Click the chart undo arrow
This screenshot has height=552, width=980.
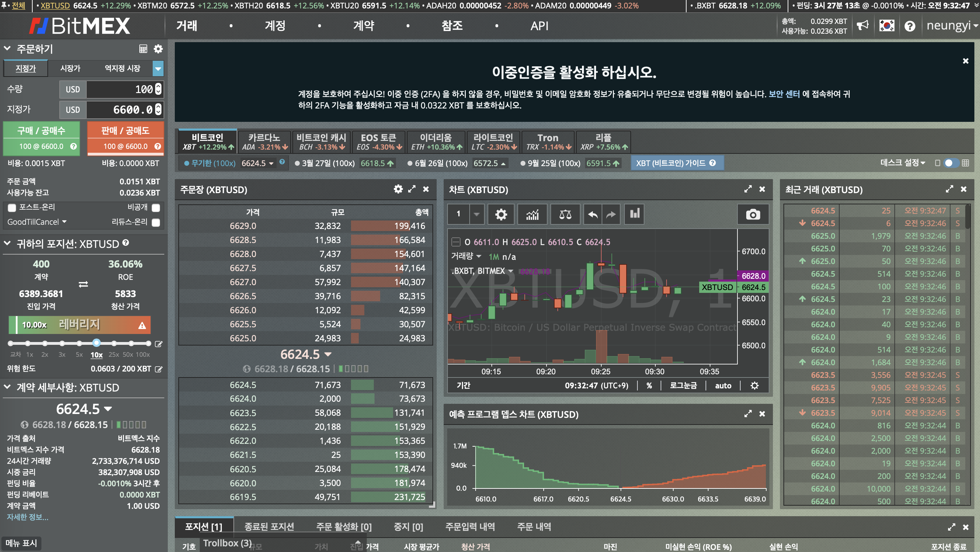tap(592, 214)
